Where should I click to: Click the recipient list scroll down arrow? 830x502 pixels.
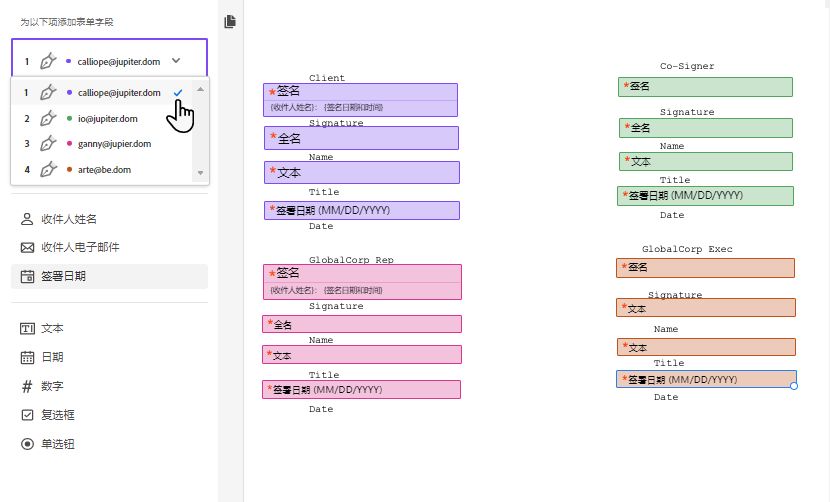point(200,173)
